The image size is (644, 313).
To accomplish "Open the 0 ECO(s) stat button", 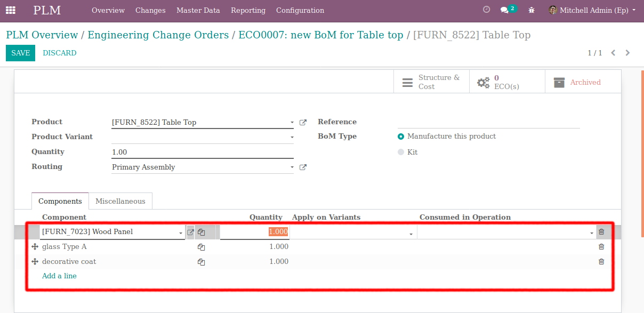I will coord(507,82).
